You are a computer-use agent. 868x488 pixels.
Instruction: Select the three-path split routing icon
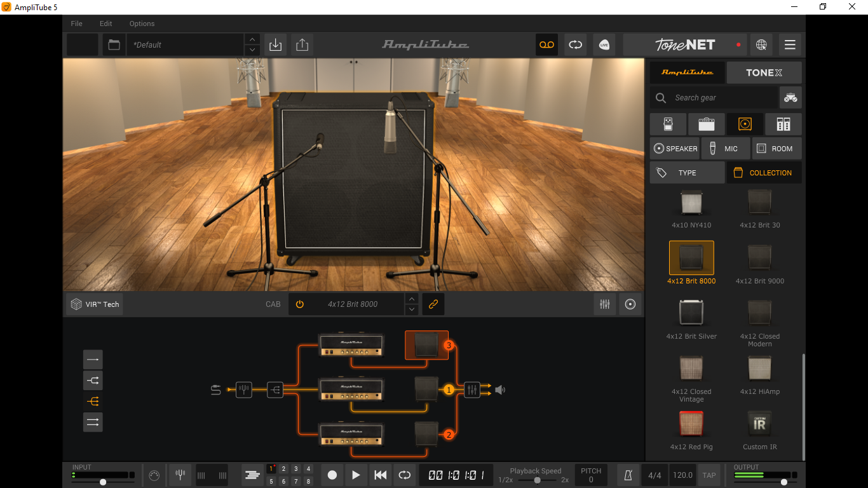point(93,402)
